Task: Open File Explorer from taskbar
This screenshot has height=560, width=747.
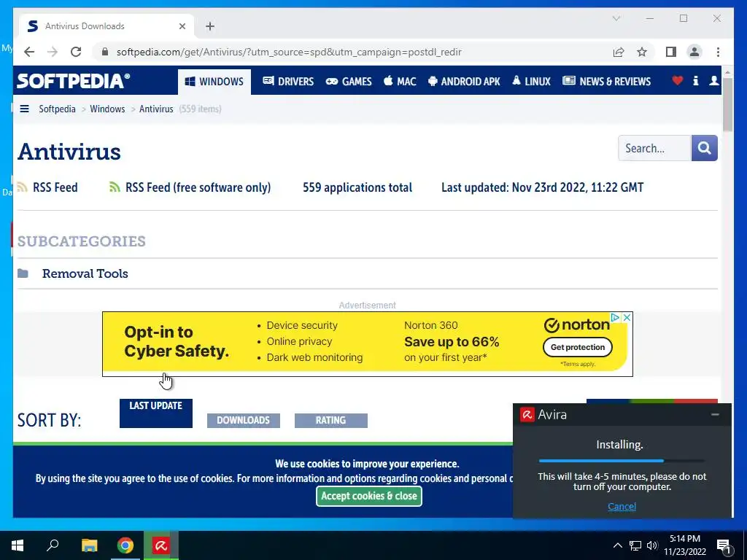Action: tap(89, 545)
